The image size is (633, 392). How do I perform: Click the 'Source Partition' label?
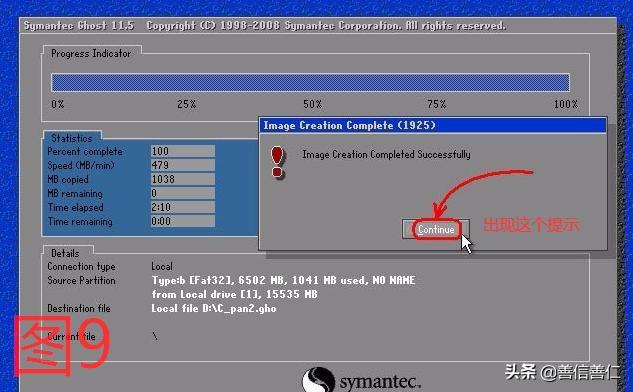(x=81, y=281)
